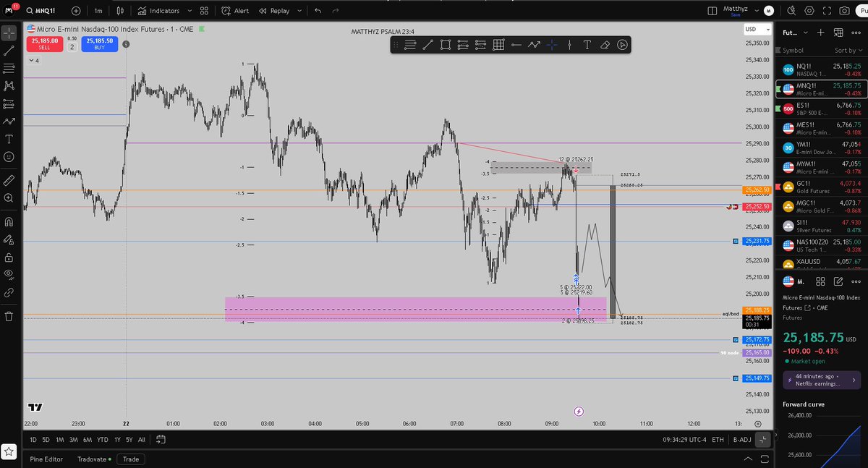Toggle hide all drawings eye icon
Screen dimensions: 868x468
click(9, 274)
